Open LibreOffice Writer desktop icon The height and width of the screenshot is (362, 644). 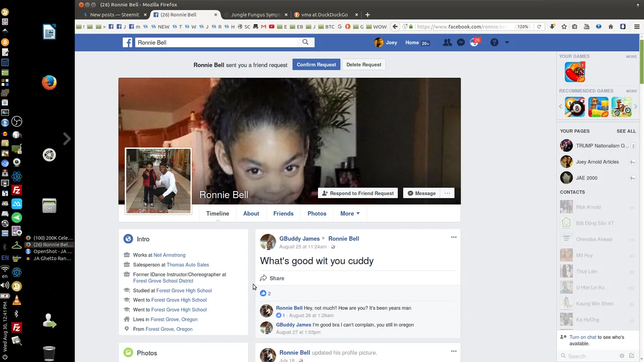tap(49, 33)
